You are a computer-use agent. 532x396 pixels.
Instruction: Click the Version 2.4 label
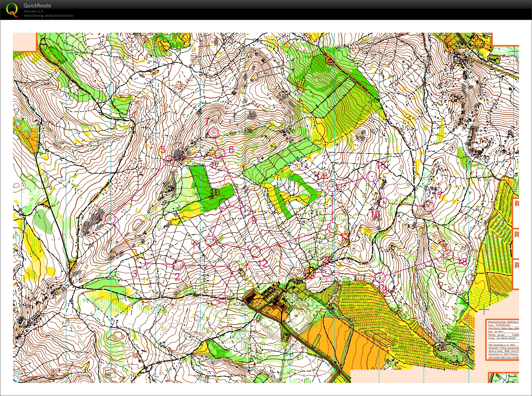[x=33, y=11]
